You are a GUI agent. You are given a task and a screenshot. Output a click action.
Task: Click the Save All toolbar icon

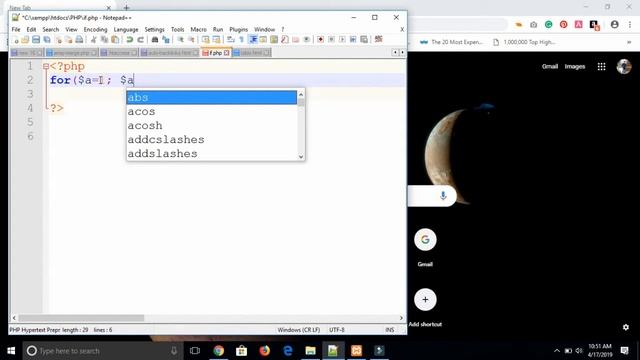[47, 40]
